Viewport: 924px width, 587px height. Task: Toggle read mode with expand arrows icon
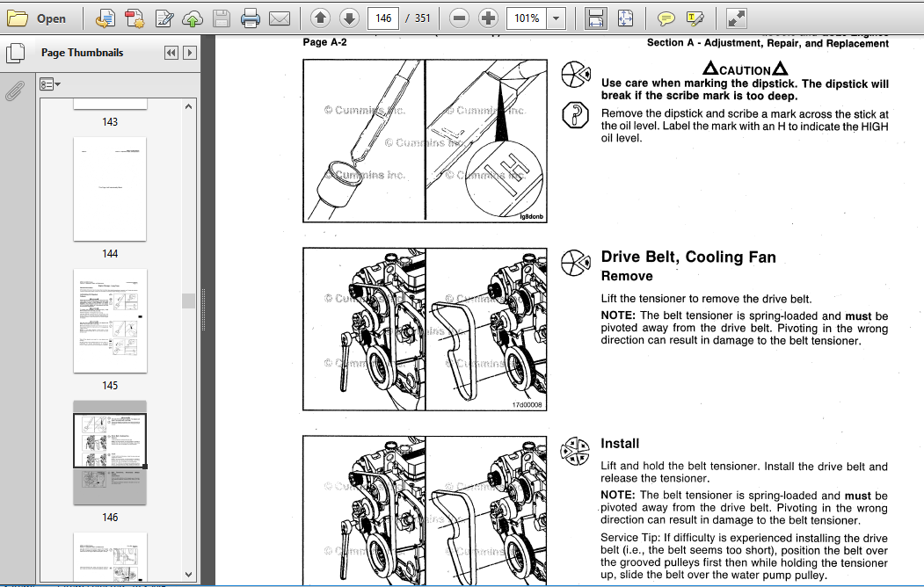pos(736,18)
